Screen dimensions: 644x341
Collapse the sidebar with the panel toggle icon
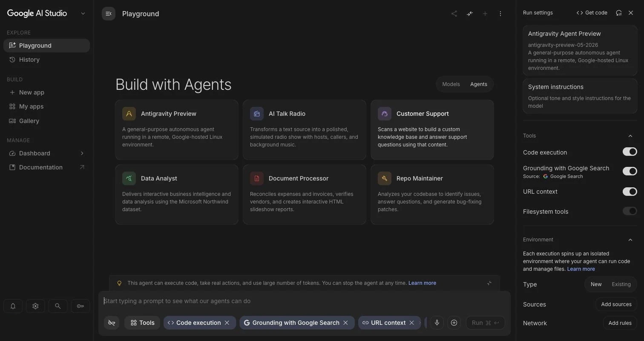109,14
